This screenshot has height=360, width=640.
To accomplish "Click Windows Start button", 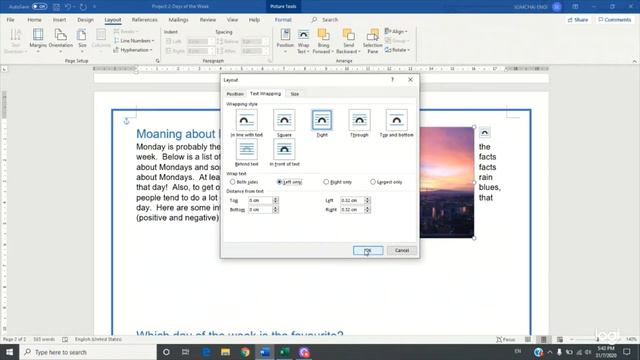I will pos(9,352).
